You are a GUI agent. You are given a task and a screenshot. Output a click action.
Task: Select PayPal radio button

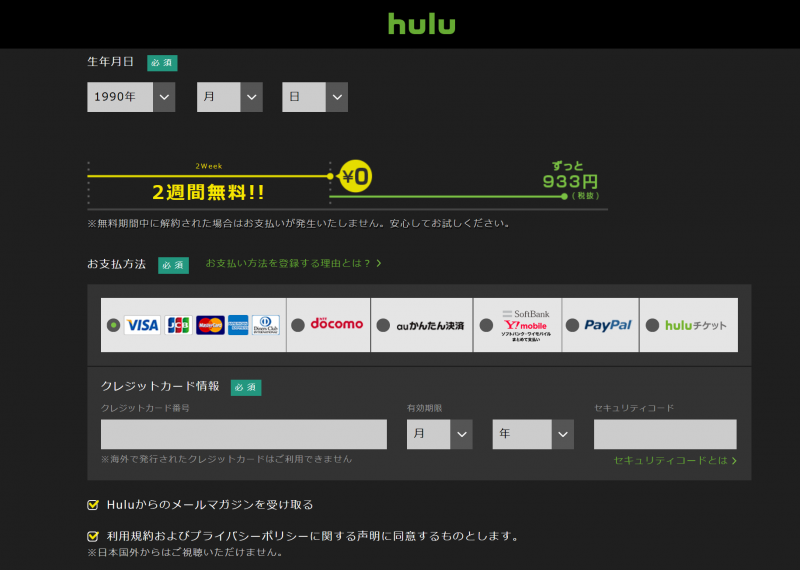[572, 325]
